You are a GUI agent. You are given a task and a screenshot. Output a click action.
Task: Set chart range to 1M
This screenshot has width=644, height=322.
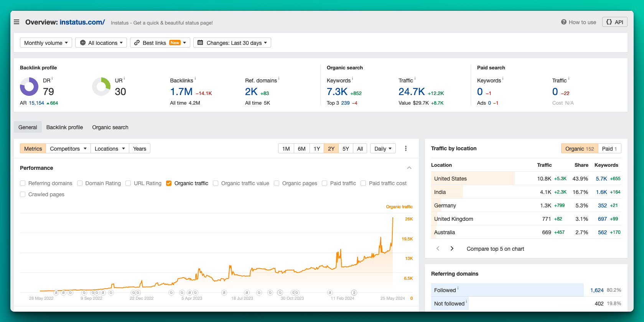(286, 148)
